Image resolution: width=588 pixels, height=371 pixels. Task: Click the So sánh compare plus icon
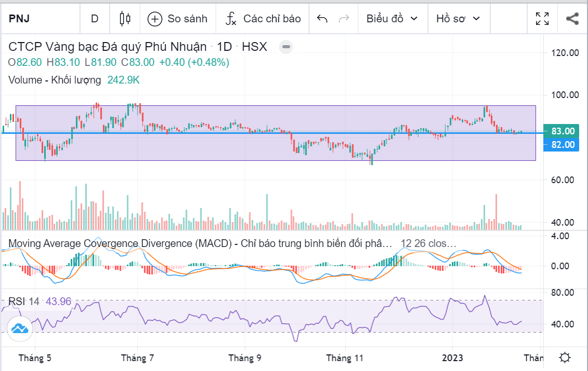155,19
